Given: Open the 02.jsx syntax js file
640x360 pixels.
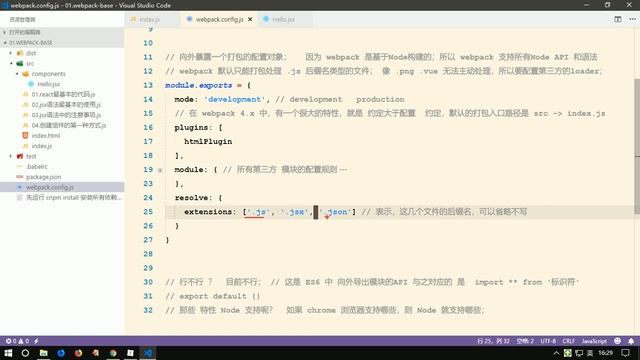Looking at the screenshot, I should click(66, 104).
